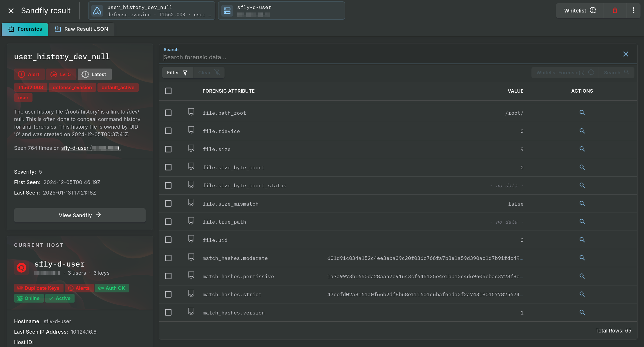
Task: Search on match_hashes.moderate magnifier
Action: 582,258
